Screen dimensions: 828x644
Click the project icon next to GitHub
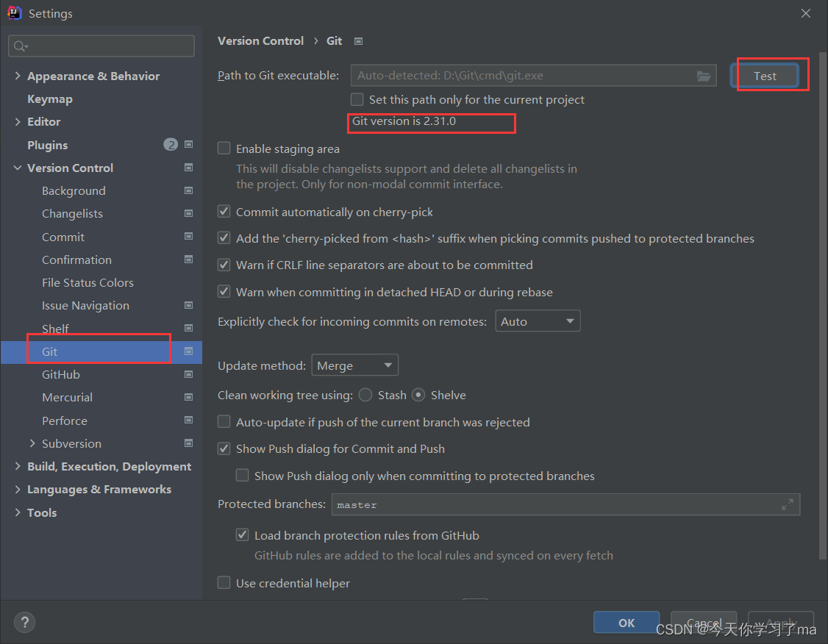[188, 374]
